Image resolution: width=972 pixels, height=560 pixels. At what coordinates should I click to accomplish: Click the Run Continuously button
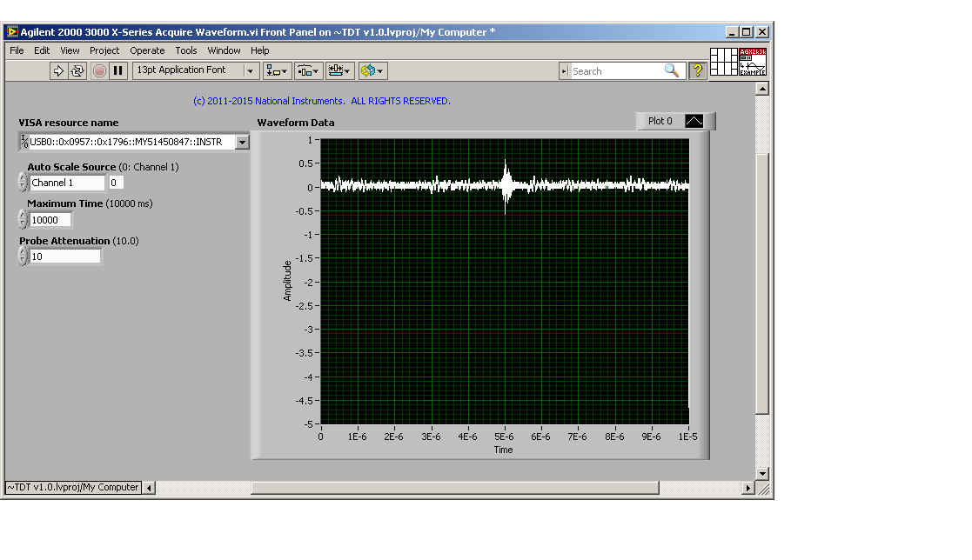click(77, 70)
